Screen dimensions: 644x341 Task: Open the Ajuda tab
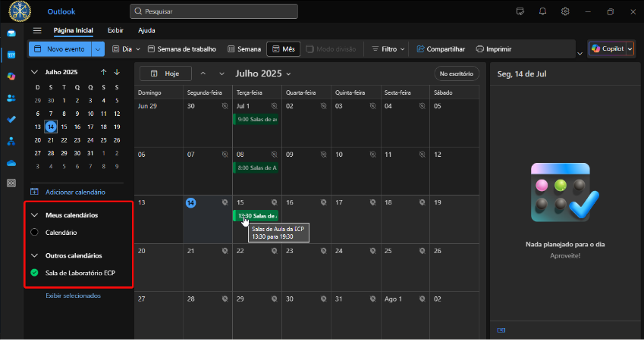[x=146, y=30]
